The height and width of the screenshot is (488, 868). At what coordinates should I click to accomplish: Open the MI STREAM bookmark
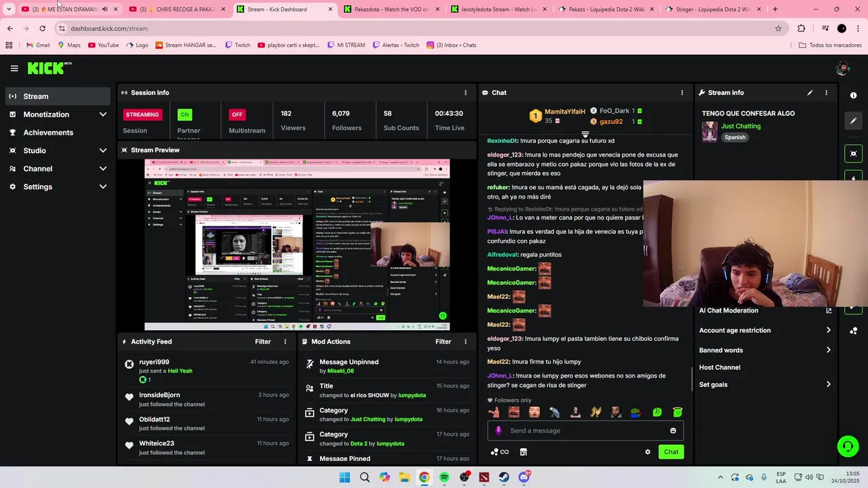tap(346, 45)
